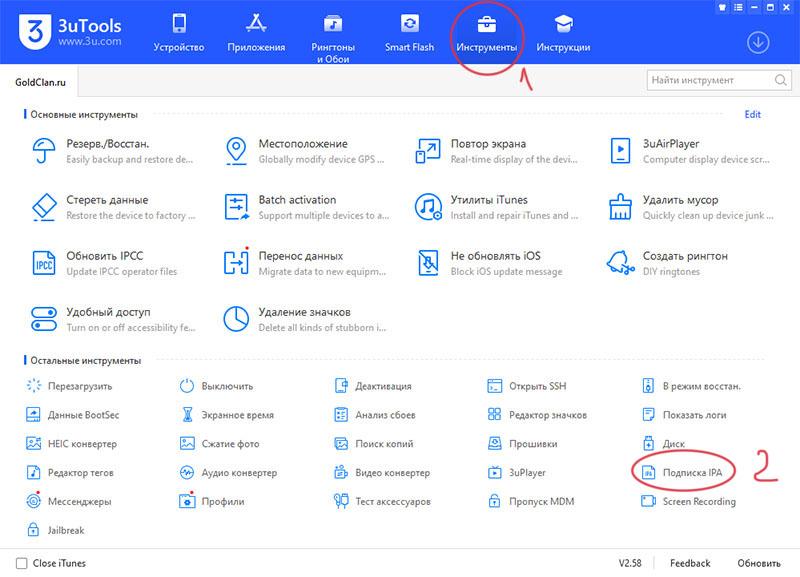Open the Инструкции tab
800x577 pixels.
[x=563, y=33]
